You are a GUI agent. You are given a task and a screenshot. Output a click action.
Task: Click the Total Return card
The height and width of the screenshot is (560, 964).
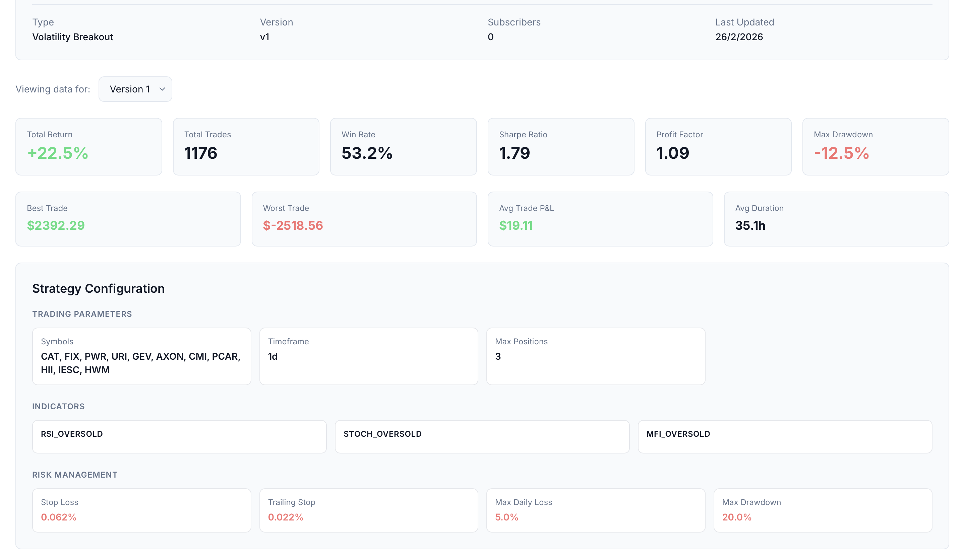(x=89, y=146)
